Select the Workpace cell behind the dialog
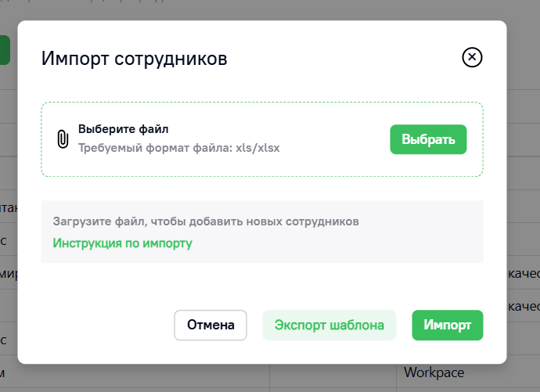This screenshot has width=540, height=392. pos(434,372)
